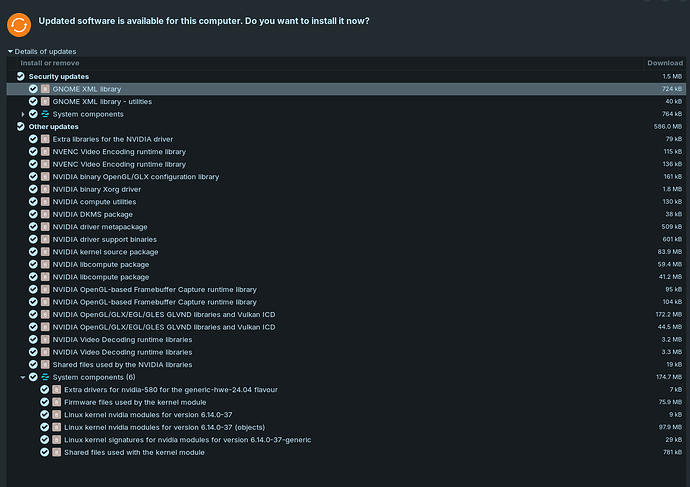Click the System components (6) group icon
The image size is (690, 487).
(x=45, y=377)
